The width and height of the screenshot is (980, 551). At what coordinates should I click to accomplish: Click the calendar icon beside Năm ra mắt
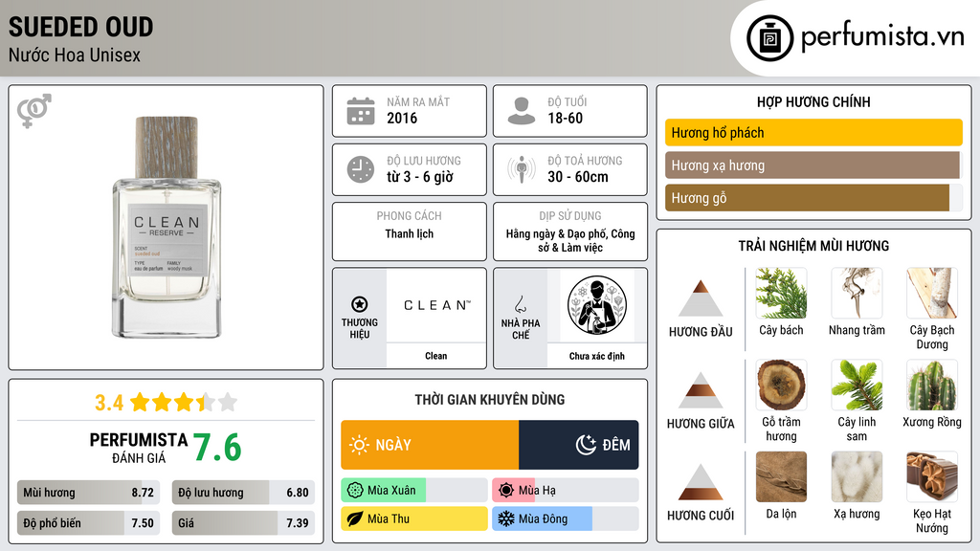(361, 111)
